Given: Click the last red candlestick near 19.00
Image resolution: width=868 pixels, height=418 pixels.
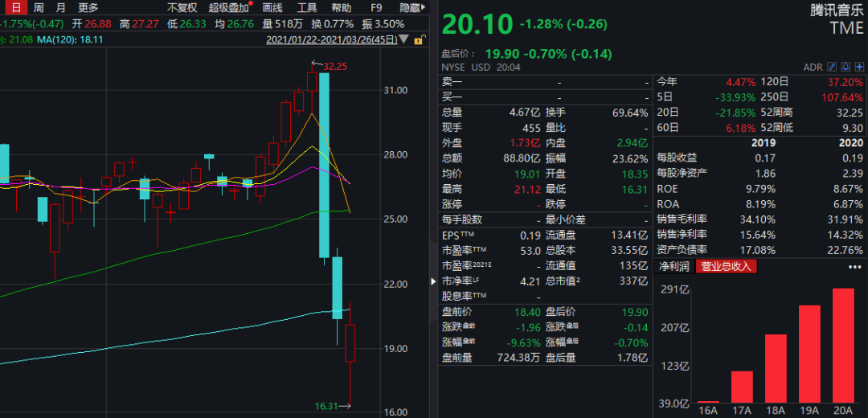Looking at the screenshot, I should coord(350,343).
